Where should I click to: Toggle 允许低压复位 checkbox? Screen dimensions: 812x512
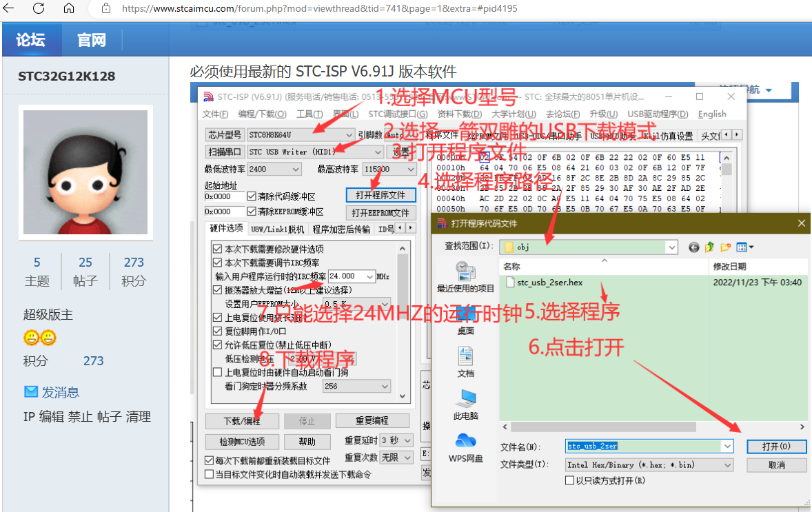click(218, 345)
